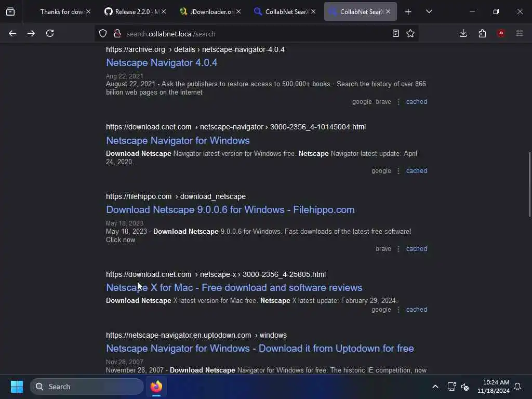This screenshot has width=532, height=399.
Task: Click the Firefox icon in the taskbar
Action: [x=156, y=387]
